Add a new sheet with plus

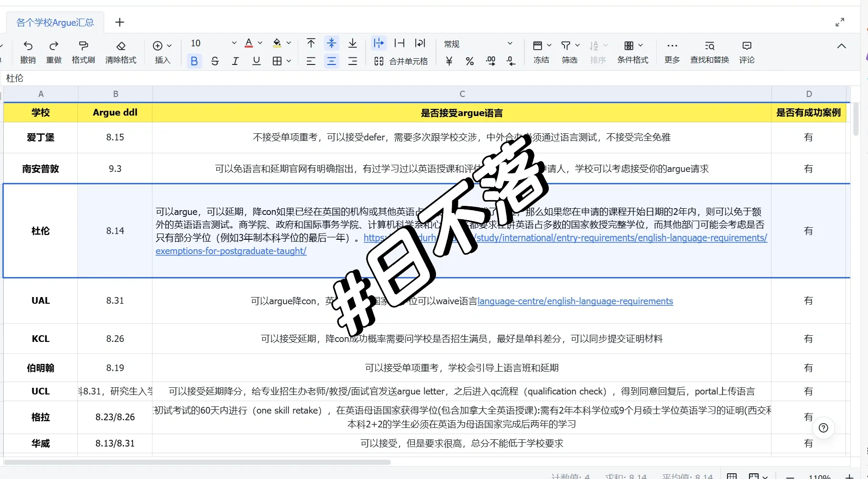(x=119, y=22)
